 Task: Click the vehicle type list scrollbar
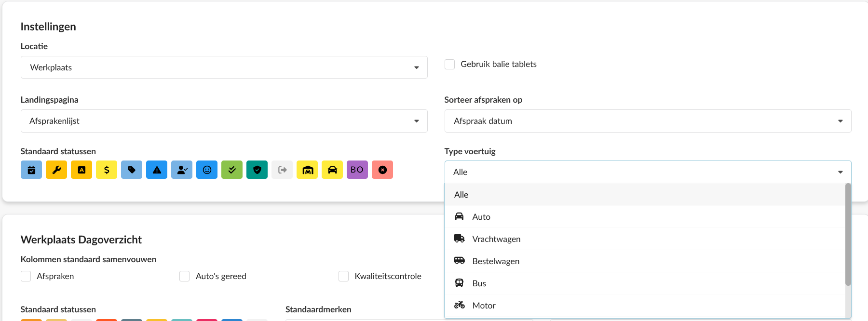pyautogui.click(x=848, y=234)
